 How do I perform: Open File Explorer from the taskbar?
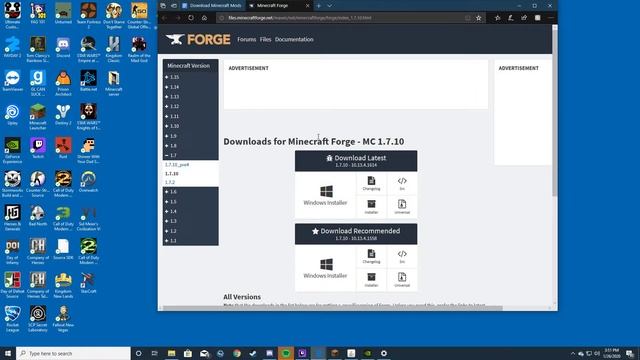pyautogui.click(x=171, y=353)
